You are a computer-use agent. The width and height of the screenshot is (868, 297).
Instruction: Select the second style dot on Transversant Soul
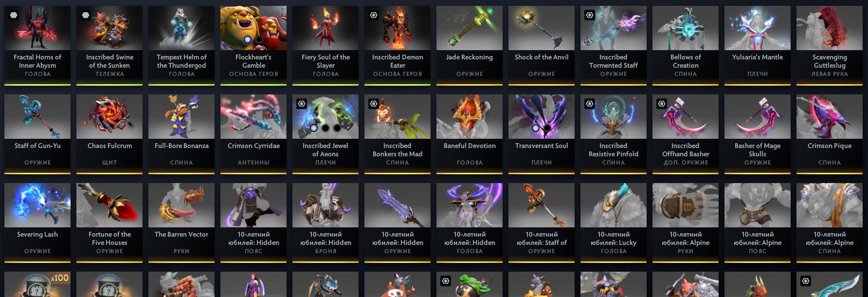coord(547,128)
